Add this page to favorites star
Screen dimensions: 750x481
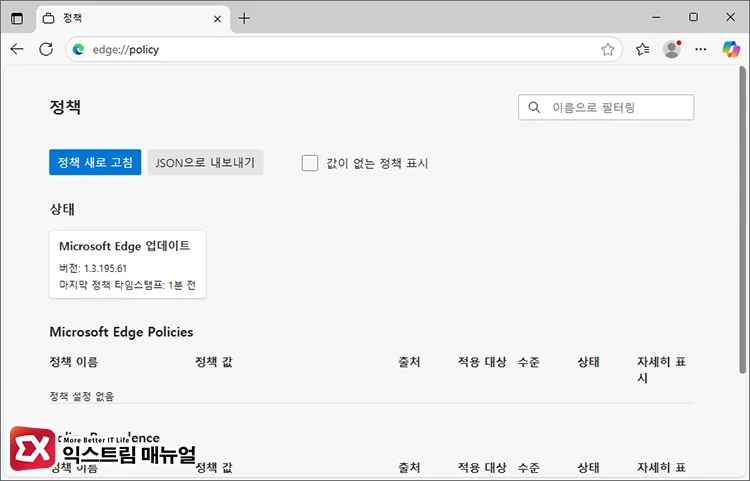point(607,49)
